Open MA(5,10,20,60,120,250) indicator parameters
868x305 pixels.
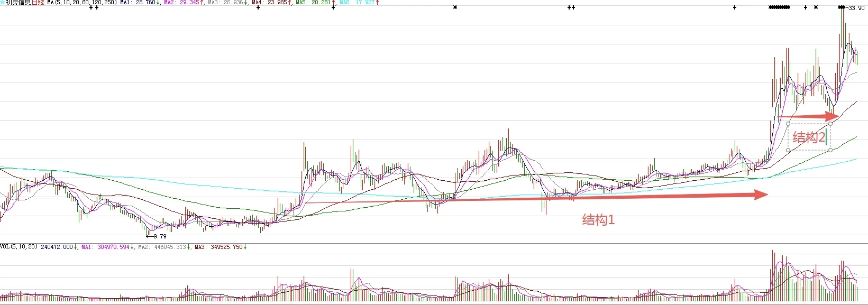pos(82,3)
